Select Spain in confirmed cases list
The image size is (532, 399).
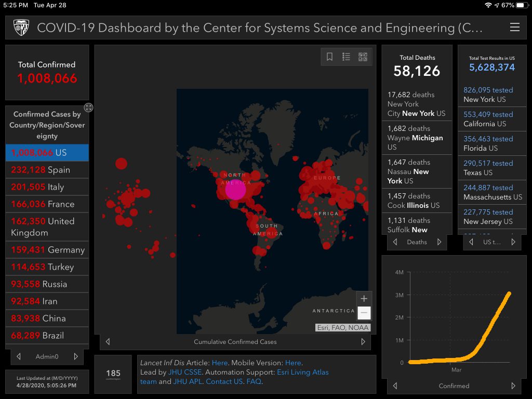(x=47, y=170)
